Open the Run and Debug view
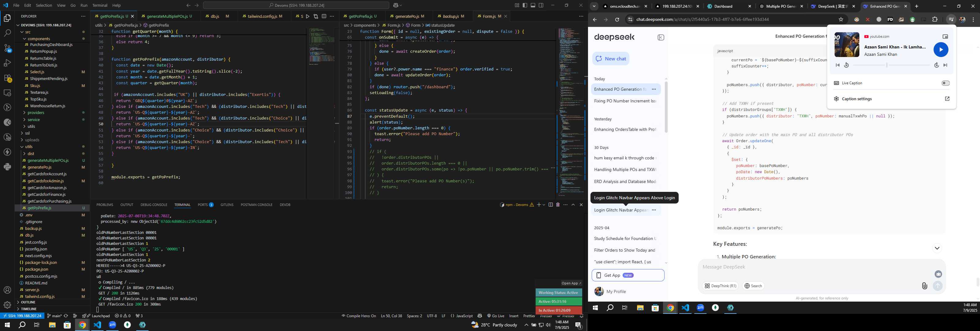 (x=7, y=63)
